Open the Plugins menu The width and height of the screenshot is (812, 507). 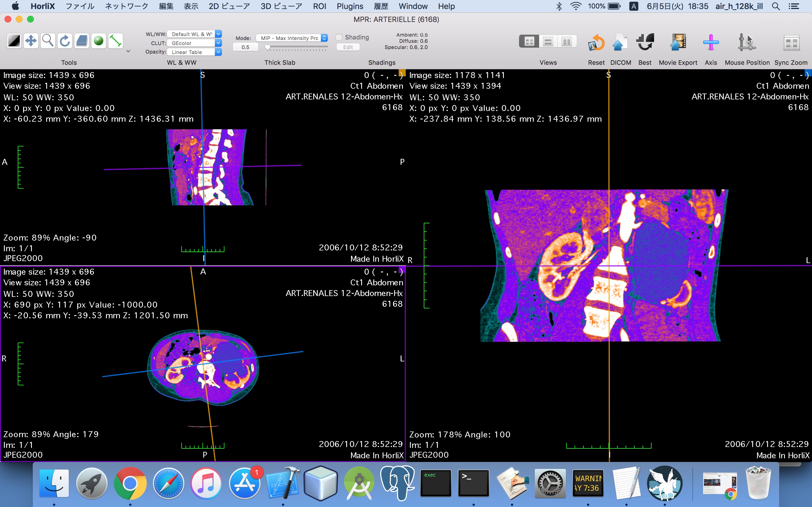point(350,6)
